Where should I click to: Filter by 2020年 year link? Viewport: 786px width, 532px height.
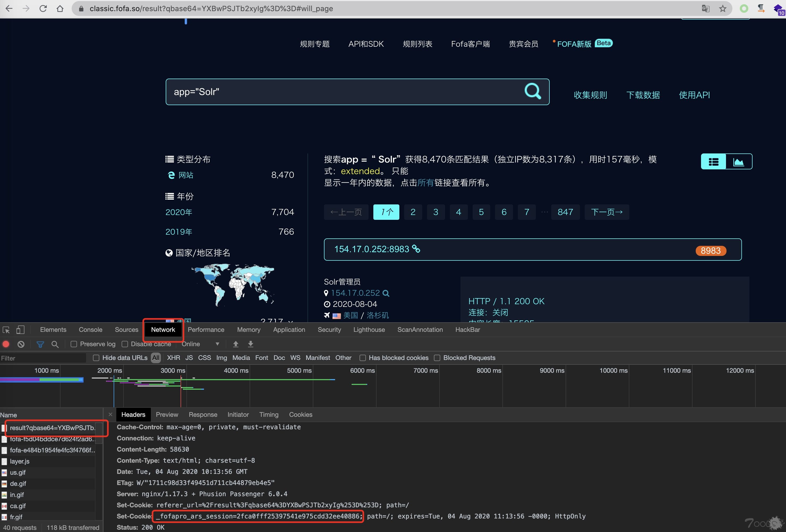(x=178, y=212)
